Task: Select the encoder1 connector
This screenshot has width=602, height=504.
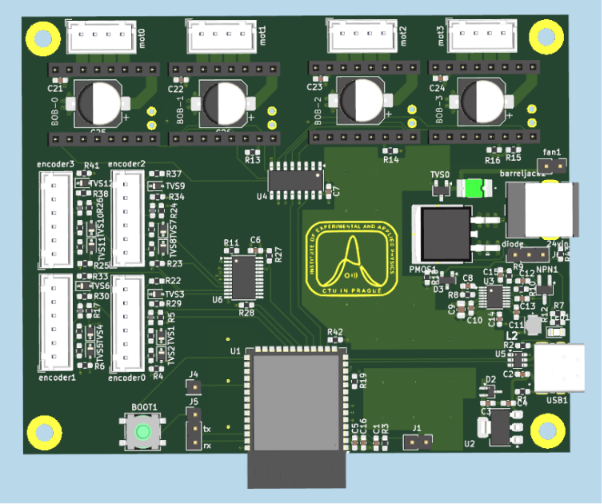Action: [56, 322]
